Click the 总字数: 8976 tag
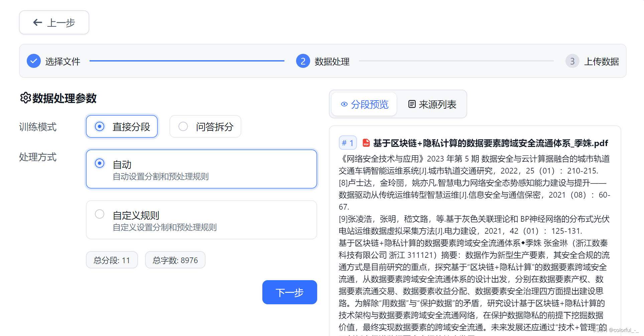The width and height of the screenshot is (644, 336). 175,260
